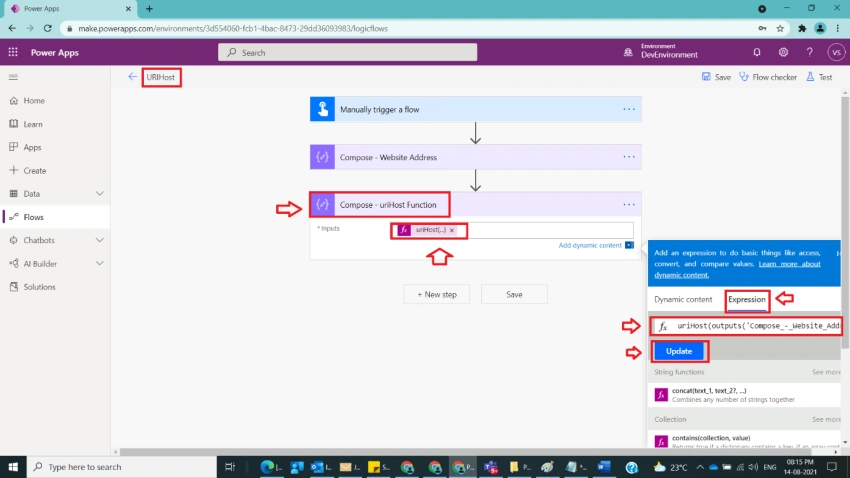Open Word from the taskbar
Screen dimensions: 850x478
pyautogui.click(x=604, y=467)
